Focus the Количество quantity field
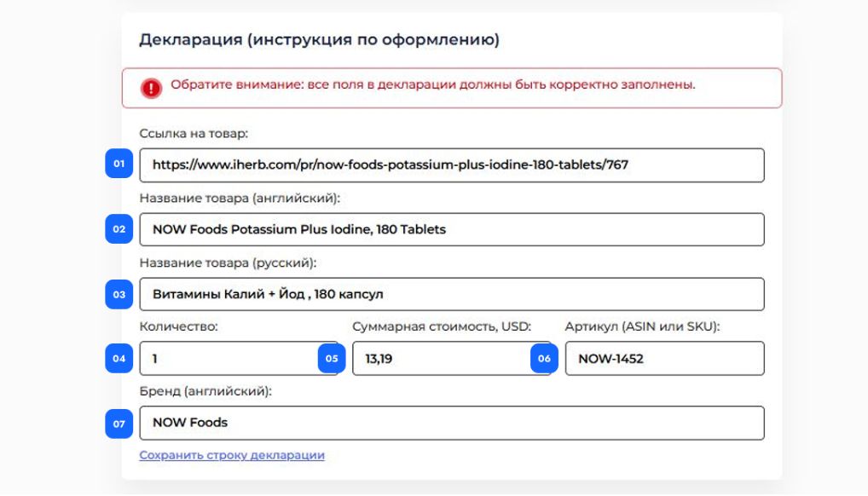 (239, 358)
